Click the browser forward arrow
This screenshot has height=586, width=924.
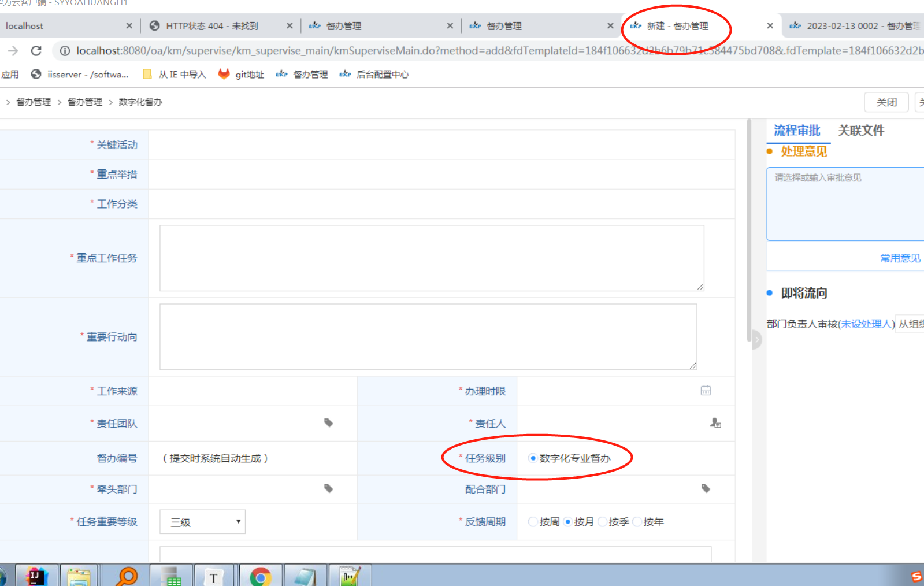click(13, 51)
